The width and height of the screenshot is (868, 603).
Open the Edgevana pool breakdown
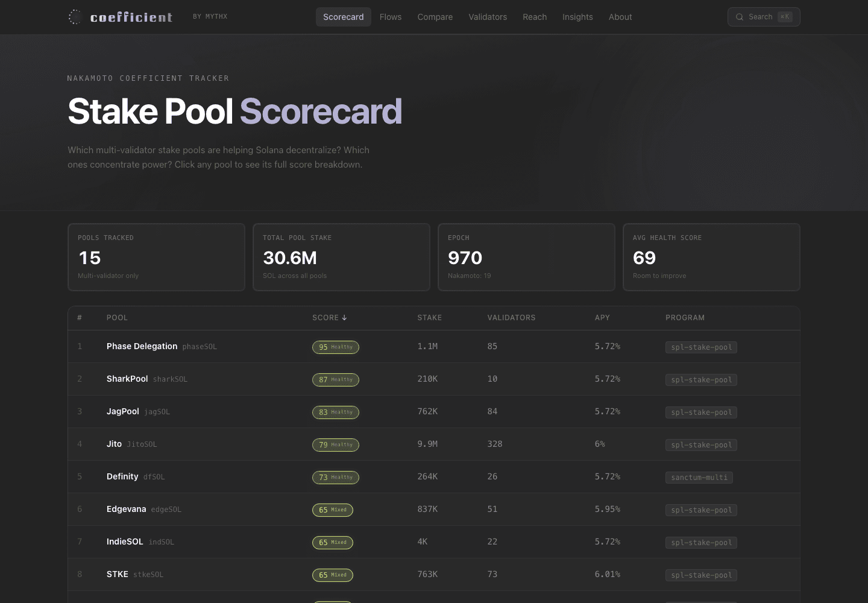(434, 510)
